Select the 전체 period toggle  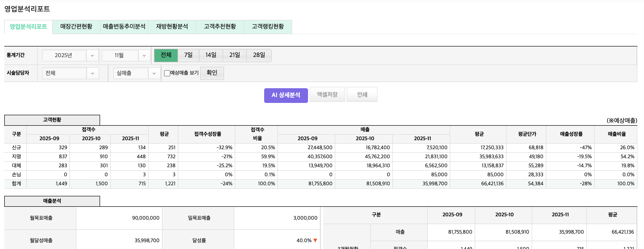[x=166, y=55]
